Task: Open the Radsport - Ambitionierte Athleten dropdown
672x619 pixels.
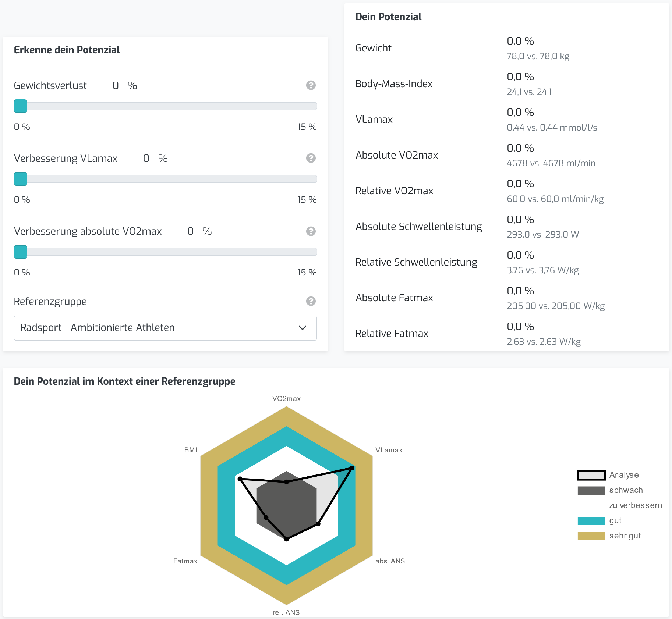Action: 165,328
